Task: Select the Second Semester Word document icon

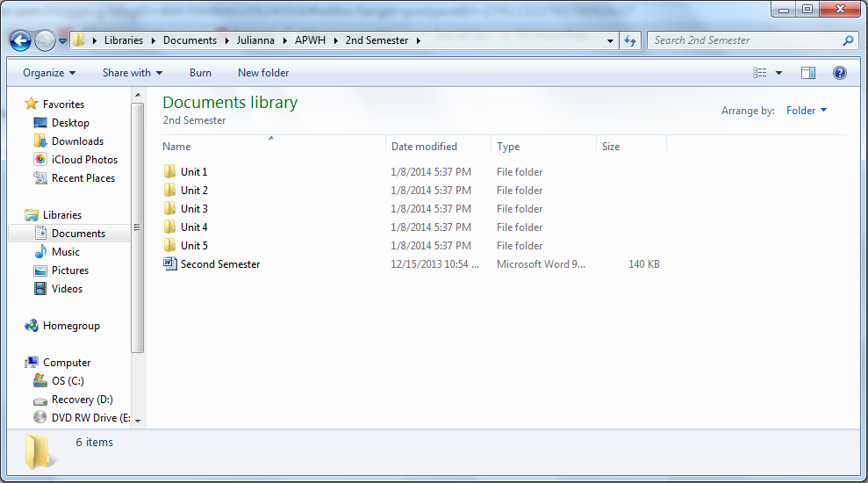Action: [x=169, y=263]
